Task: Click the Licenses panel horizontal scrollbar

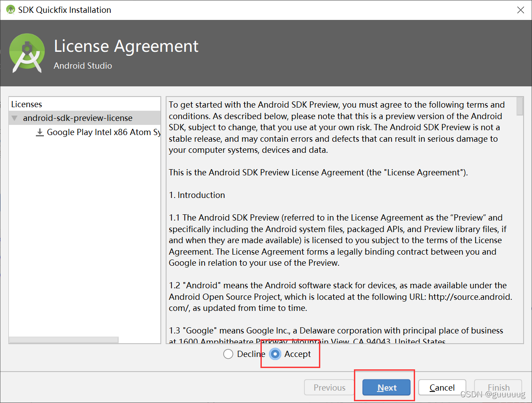Action: (64, 340)
